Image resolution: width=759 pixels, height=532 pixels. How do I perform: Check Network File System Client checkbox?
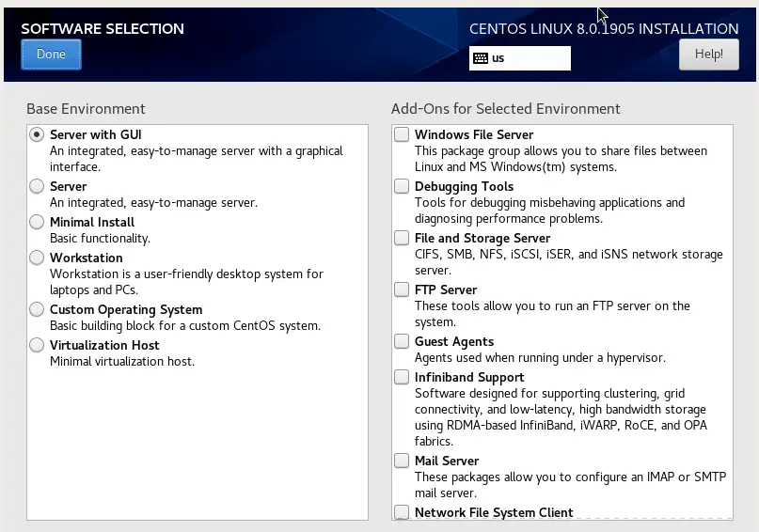[x=402, y=511]
